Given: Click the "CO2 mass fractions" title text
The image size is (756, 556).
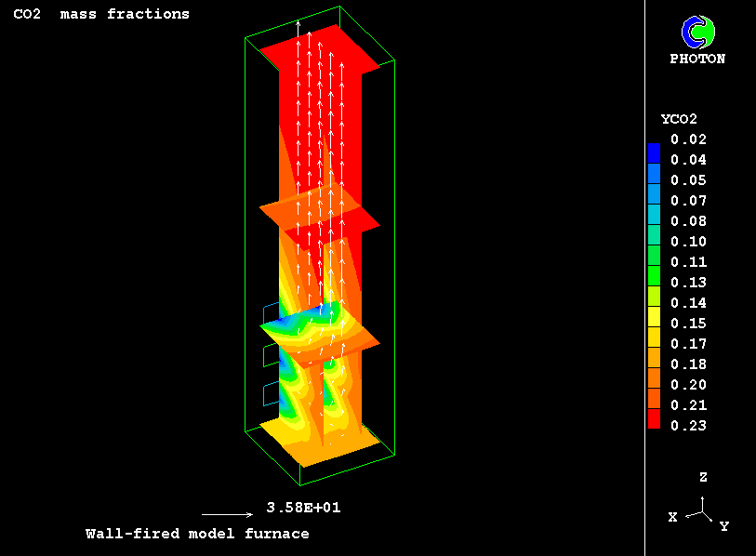Looking at the screenshot, I should tap(101, 14).
